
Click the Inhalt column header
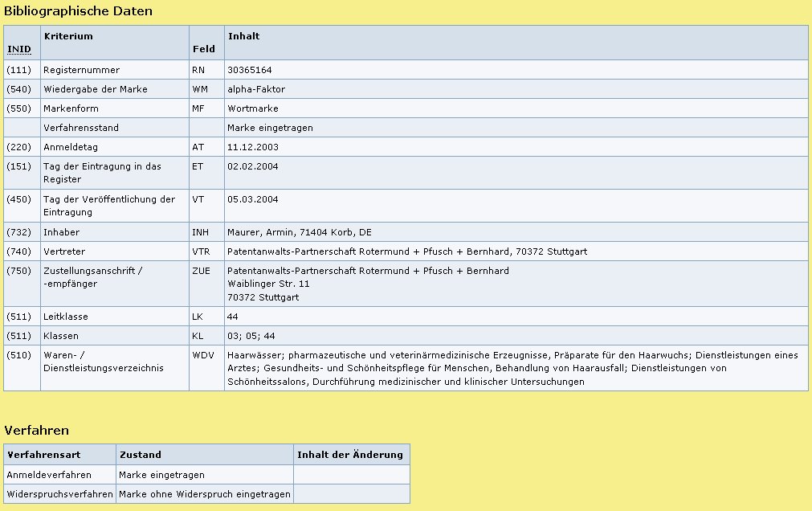coord(244,36)
